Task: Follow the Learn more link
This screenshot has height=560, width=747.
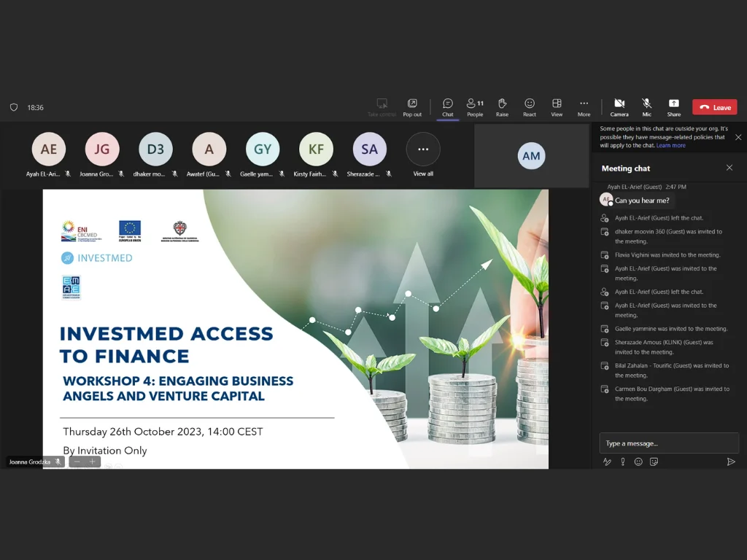Action: (670, 146)
